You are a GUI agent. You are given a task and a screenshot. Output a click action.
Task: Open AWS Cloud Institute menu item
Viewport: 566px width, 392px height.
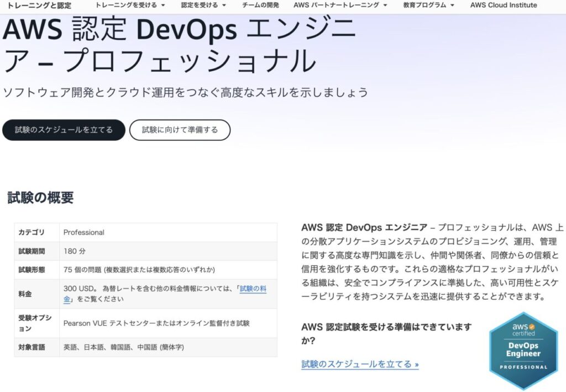(x=504, y=5)
